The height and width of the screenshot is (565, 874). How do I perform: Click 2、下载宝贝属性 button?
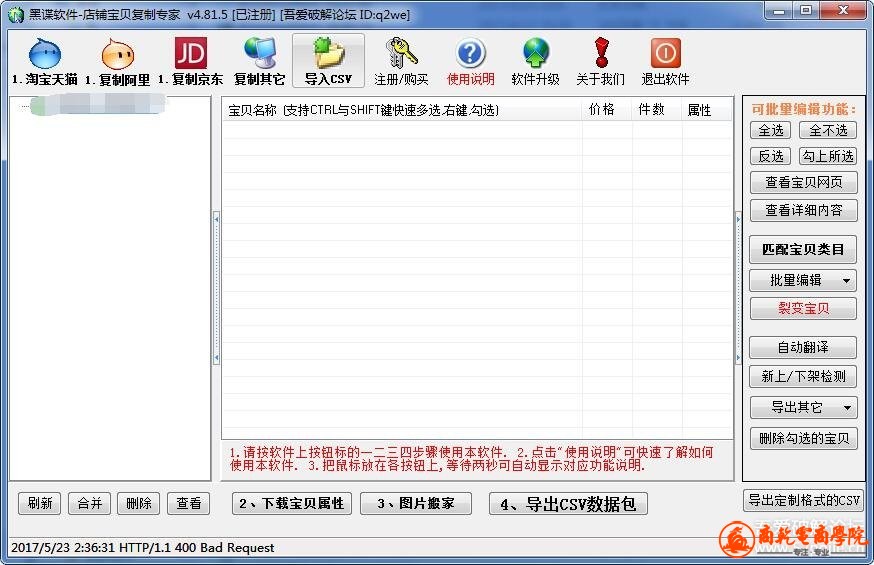click(x=292, y=504)
